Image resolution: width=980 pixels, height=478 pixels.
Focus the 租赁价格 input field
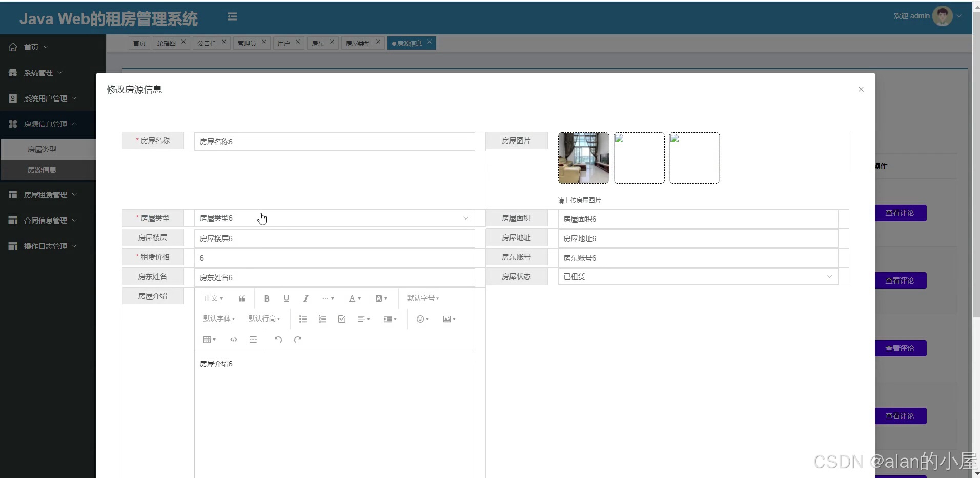(x=334, y=258)
